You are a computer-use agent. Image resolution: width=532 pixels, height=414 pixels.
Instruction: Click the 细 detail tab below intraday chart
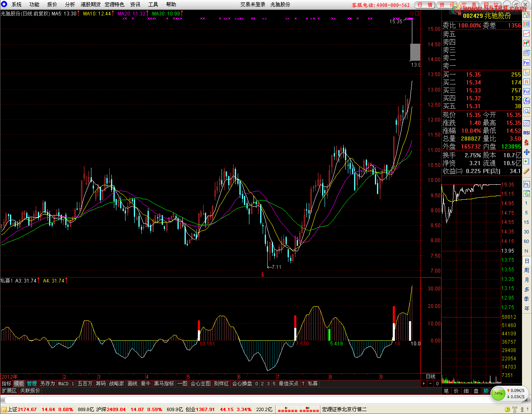point(466,391)
